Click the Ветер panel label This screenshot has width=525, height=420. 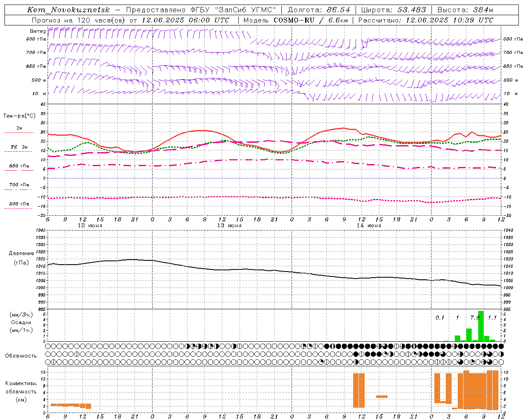point(37,31)
